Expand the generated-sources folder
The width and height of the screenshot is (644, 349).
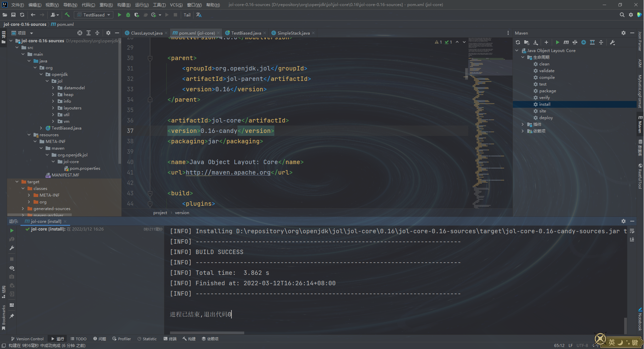(x=23, y=209)
